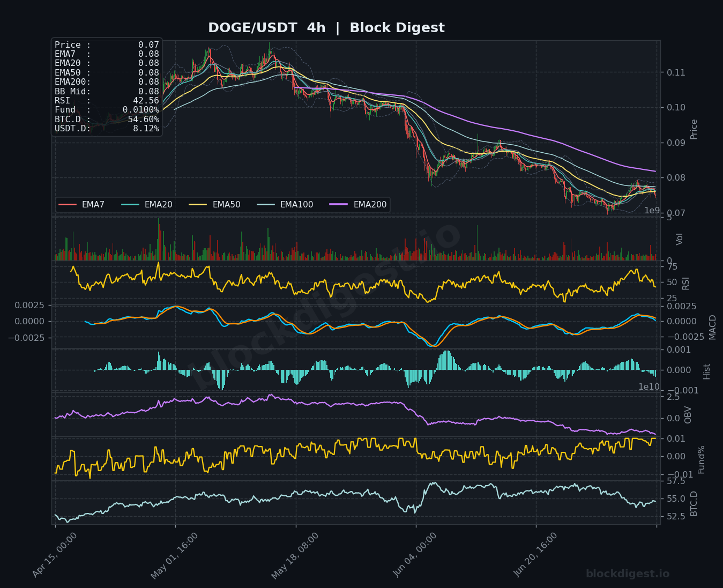This screenshot has width=723, height=588.
Task: Click the "1e9" volume scale label
Action: [x=652, y=211]
